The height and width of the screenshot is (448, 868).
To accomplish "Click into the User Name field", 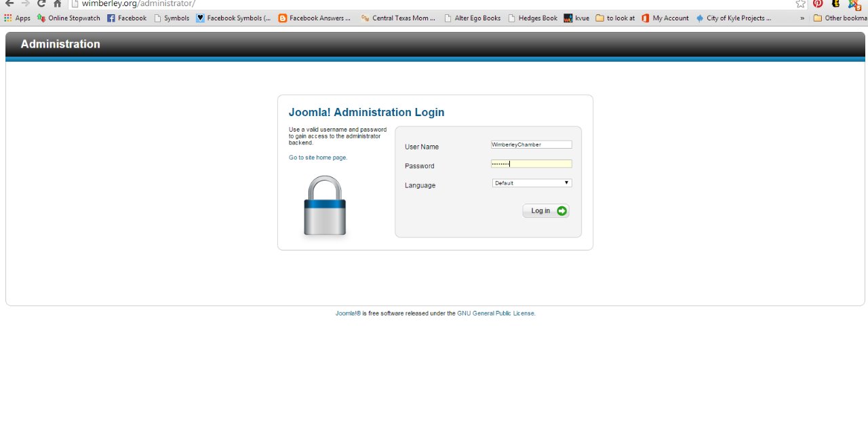I will (532, 145).
